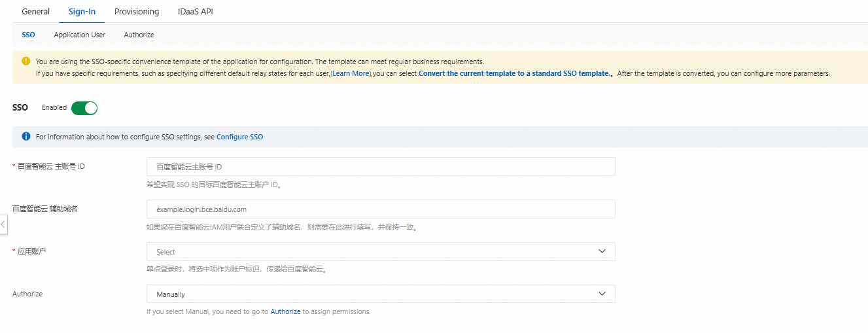Open the IDaaS API tab
The width and height of the screenshot is (868, 333).
[195, 12]
